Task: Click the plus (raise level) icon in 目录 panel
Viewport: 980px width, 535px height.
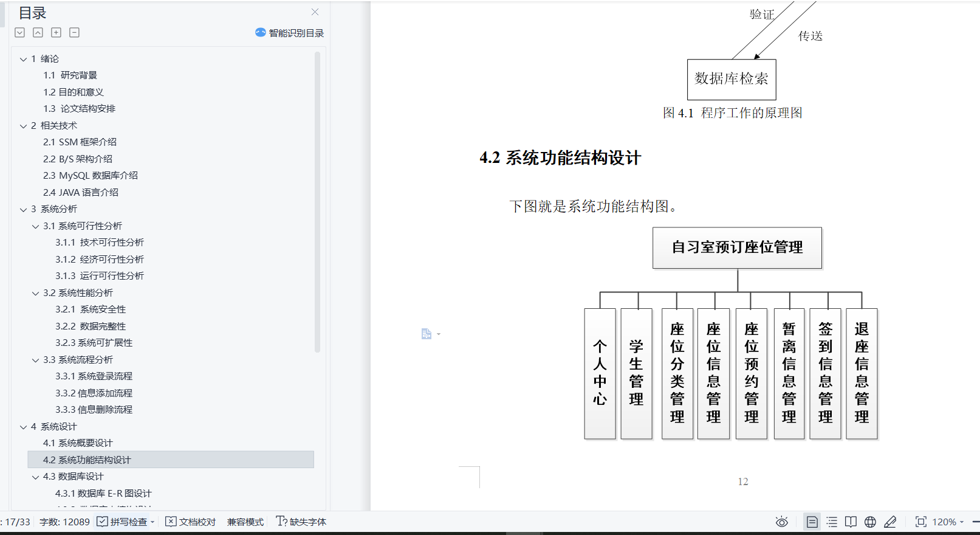Action: pos(56,33)
